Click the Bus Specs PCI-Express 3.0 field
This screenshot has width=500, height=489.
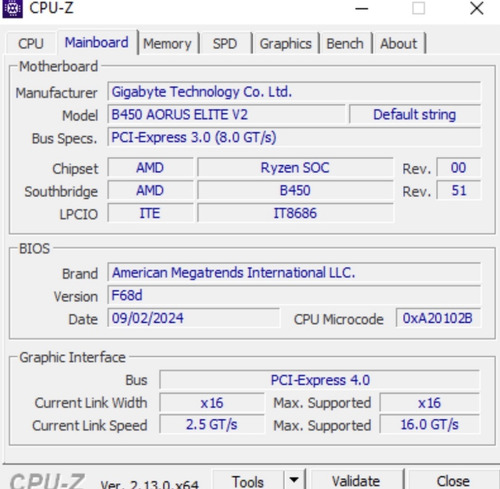[294, 137]
